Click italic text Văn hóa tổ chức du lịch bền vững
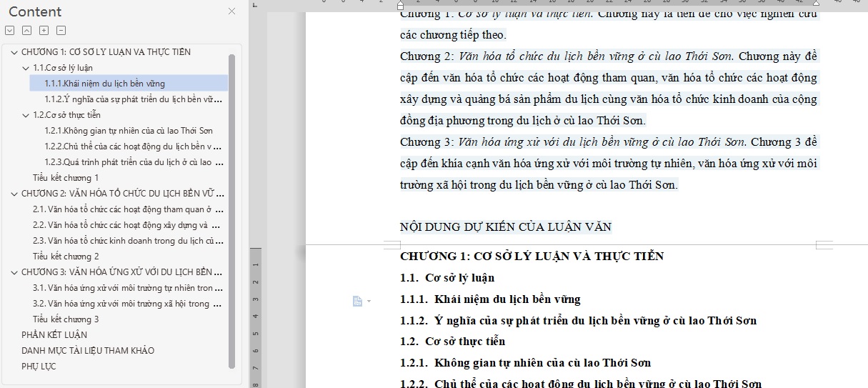Viewport: 868px width, 388px height. click(597, 56)
